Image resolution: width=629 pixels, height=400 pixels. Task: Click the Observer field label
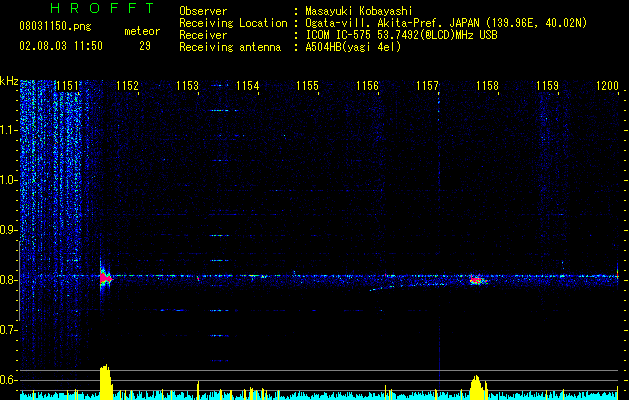pyautogui.click(x=203, y=11)
